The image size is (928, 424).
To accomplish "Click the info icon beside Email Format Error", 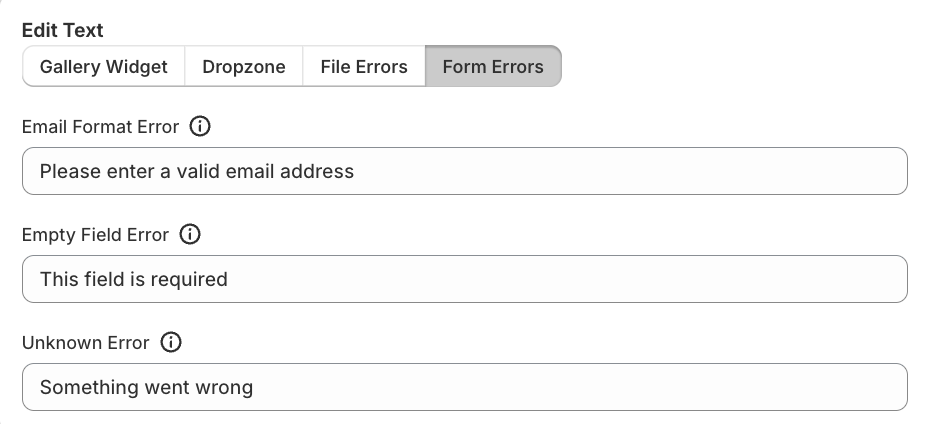I will pyautogui.click(x=200, y=127).
